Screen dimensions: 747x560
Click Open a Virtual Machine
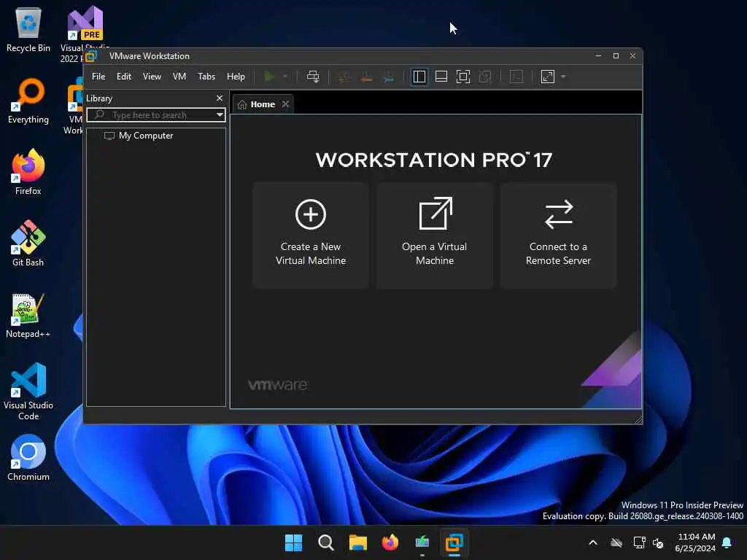point(435,236)
